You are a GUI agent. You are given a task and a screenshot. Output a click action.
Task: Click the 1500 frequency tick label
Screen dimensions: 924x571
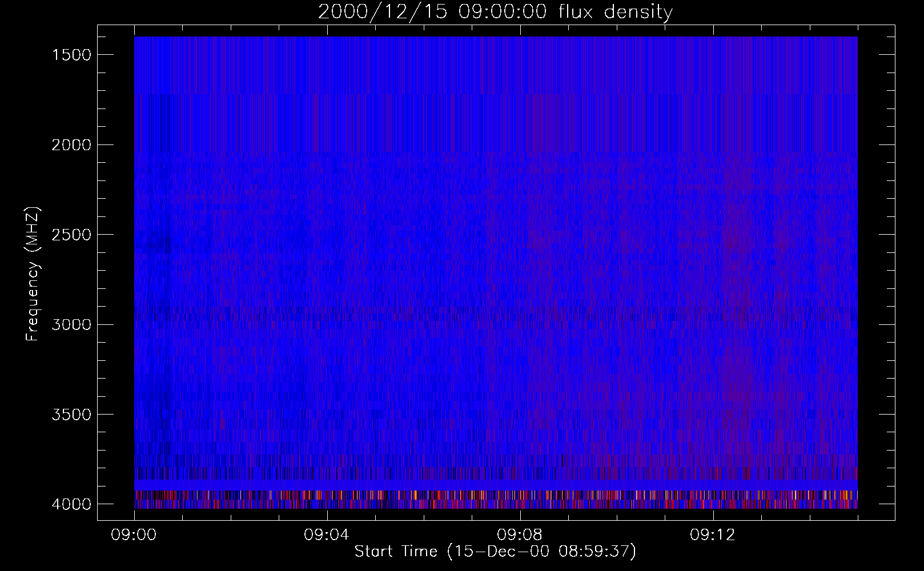point(71,55)
